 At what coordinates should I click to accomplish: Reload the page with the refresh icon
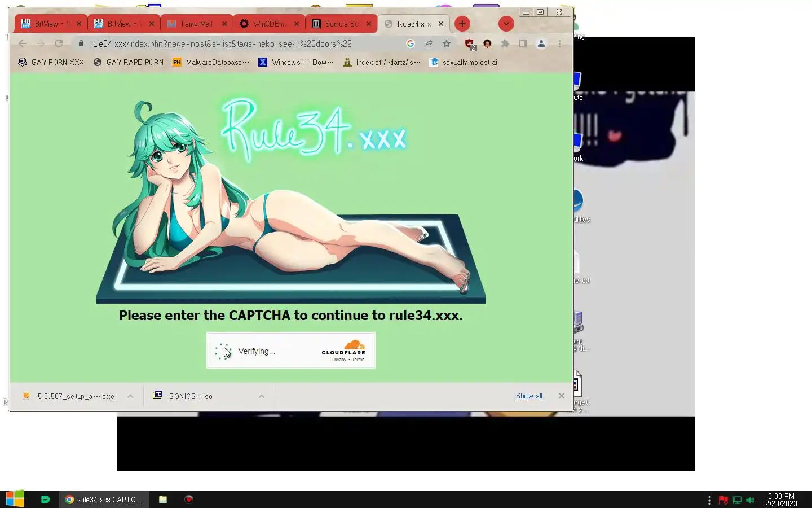pos(59,43)
